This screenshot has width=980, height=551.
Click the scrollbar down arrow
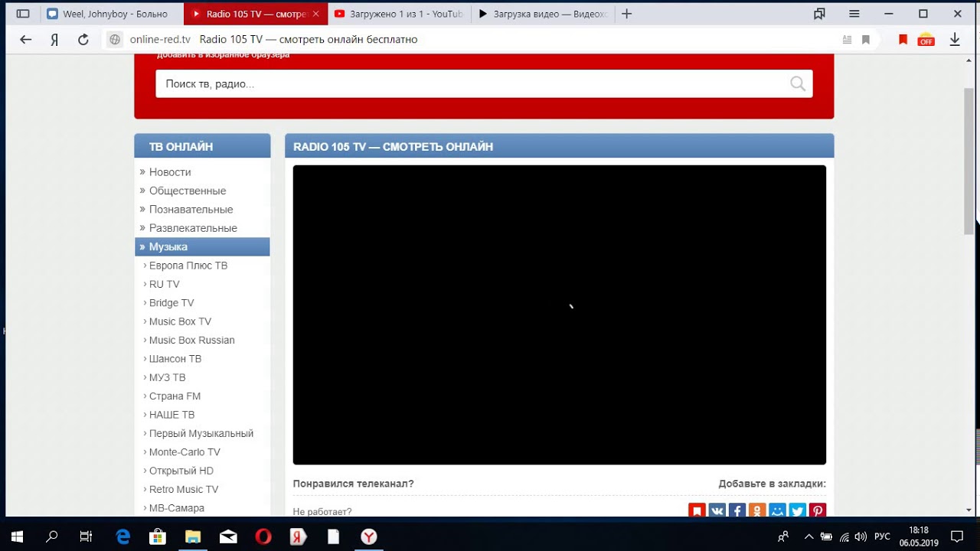click(x=969, y=510)
